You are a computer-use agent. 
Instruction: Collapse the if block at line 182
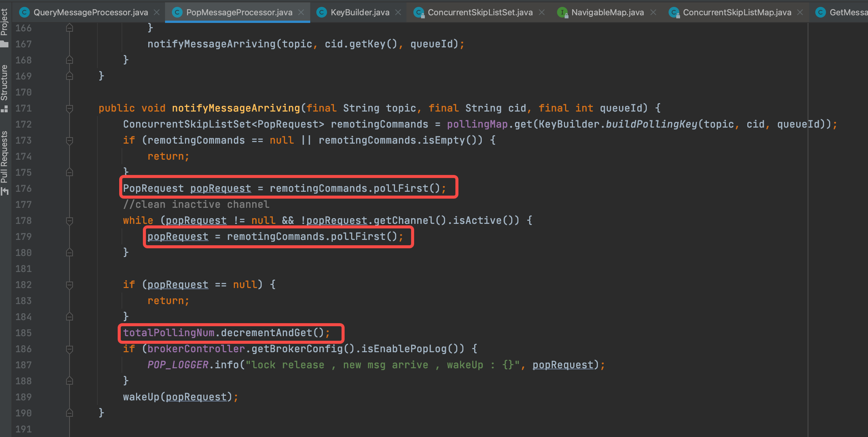[x=70, y=285]
